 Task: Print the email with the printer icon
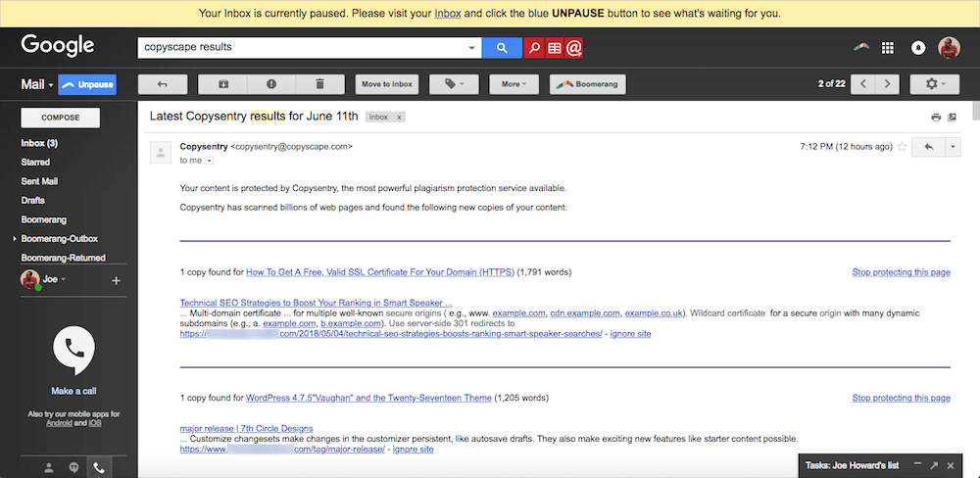click(936, 117)
